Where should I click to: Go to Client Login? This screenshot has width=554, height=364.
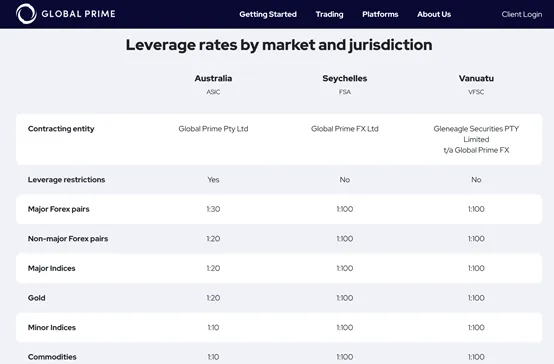click(522, 14)
